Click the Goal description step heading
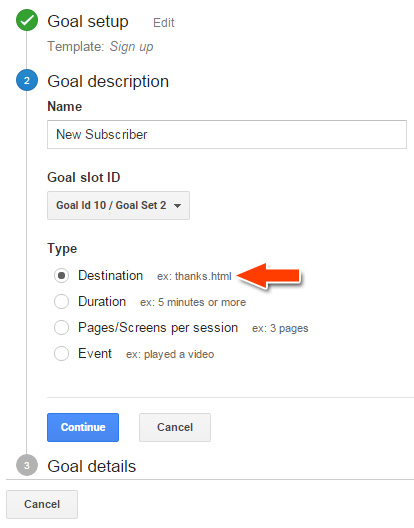Screen dimensions: 414x528 point(108,81)
